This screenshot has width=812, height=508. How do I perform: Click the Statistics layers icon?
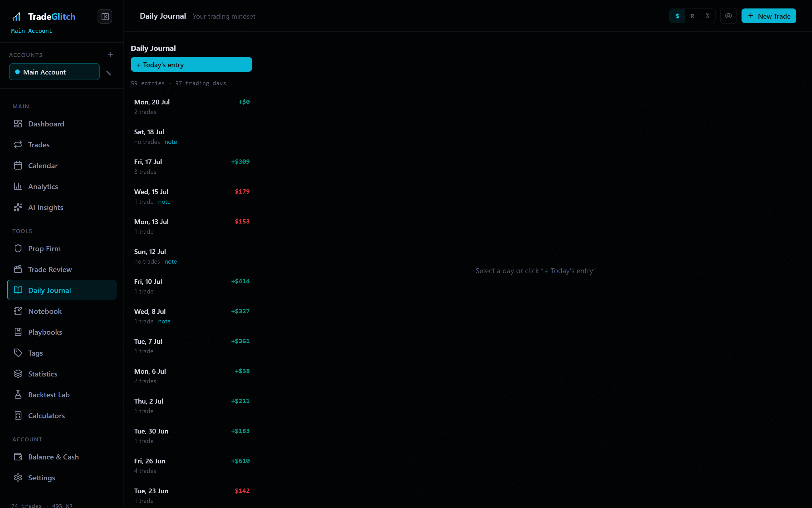click(x=18, y=374)
